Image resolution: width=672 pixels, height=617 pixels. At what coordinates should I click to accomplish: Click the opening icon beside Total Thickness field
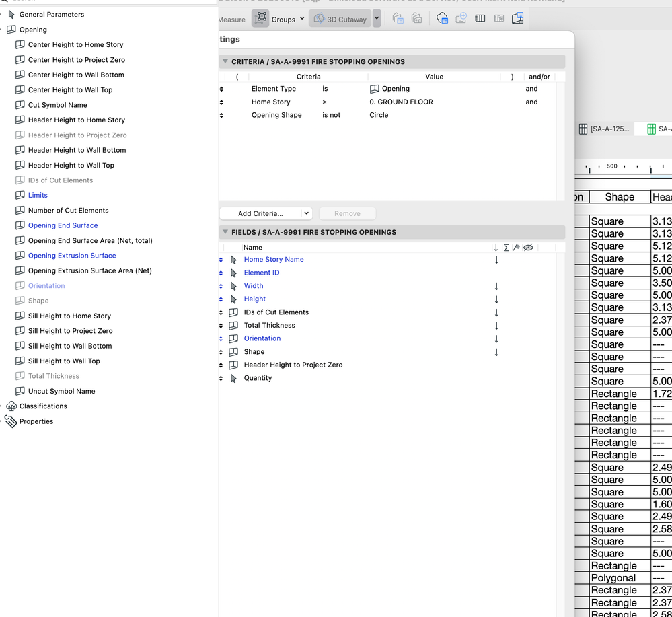point(233,326)
